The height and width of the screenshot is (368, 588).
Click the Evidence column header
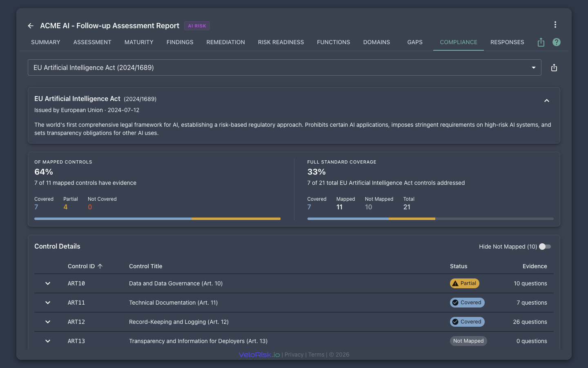click(535, 266)
